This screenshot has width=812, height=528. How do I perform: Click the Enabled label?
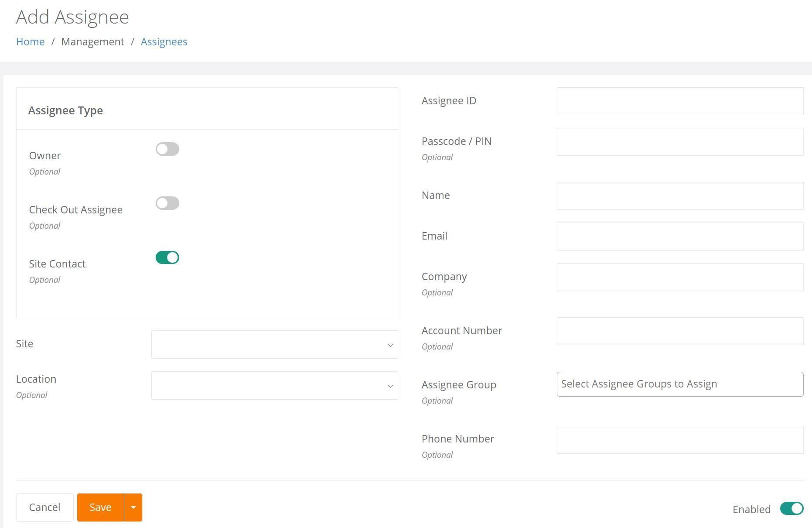tap(752, 510)
